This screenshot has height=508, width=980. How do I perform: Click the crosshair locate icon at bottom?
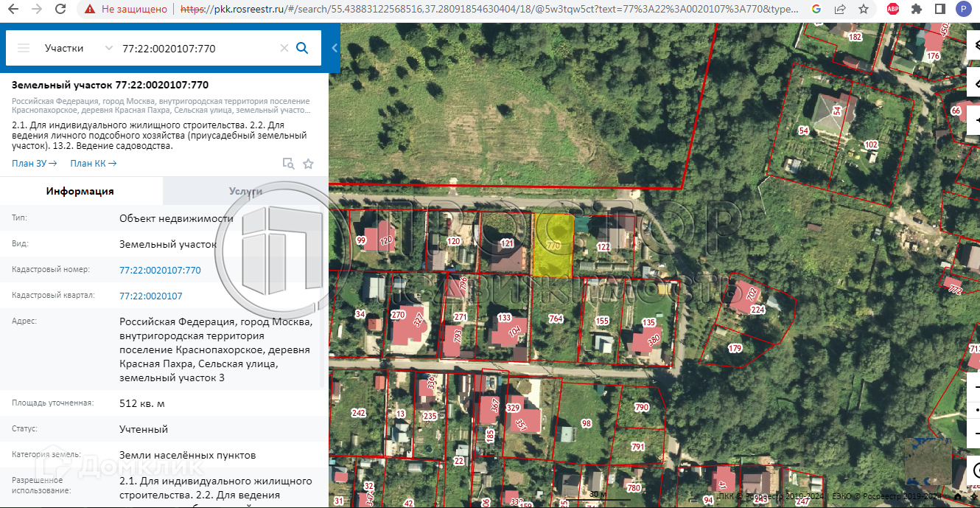(x=973, y=495)
